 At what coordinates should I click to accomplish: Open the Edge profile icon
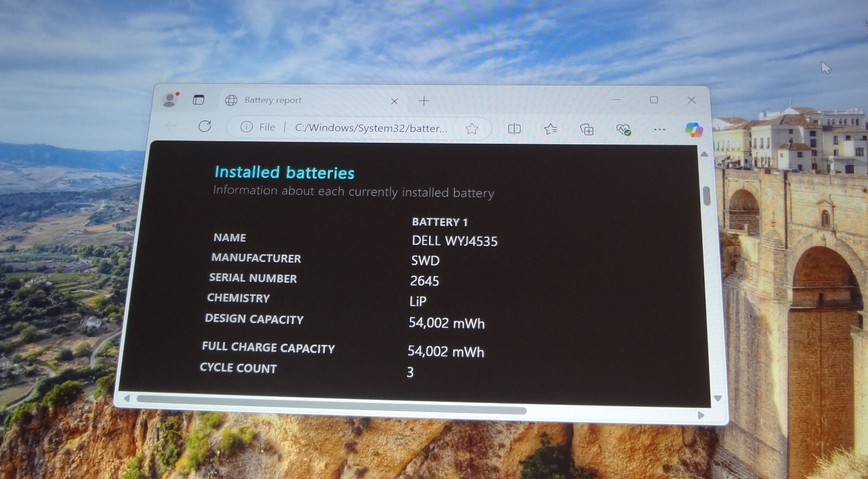[x=170, y=99]
